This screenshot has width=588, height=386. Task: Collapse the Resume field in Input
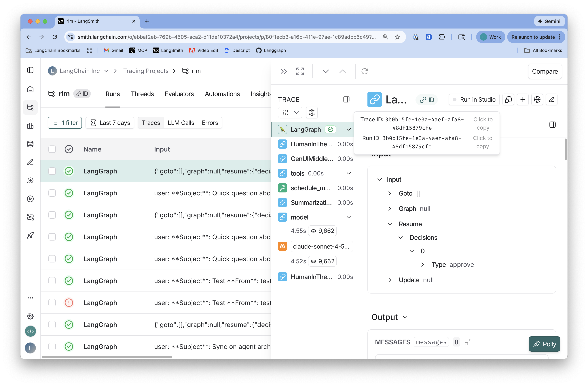click(x=390, y=224)
